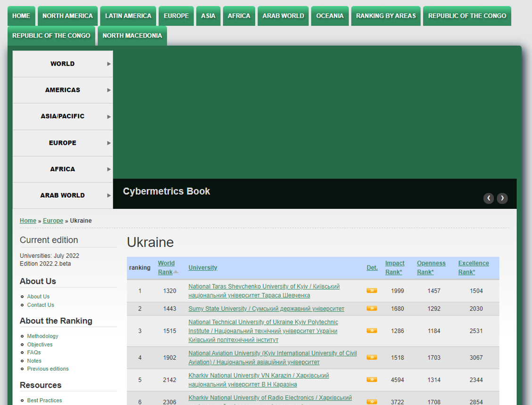Image resolution: width=532 pixels, height=405 pixels.
Task: Go to previous slide in banner carousel
Action: pyautogui.click(x=489, y=198)
